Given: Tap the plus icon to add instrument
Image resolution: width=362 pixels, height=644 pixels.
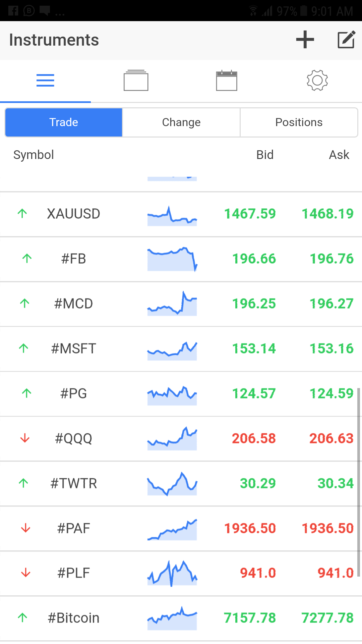Looking at the screenshot, I should coord(305,40).
